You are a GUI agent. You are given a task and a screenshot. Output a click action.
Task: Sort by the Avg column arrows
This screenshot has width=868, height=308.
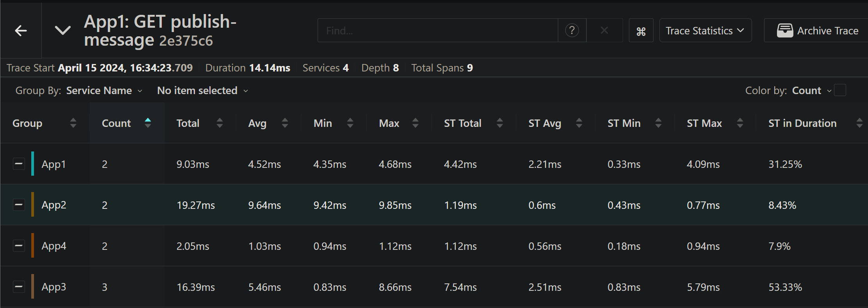click(x=285, y=123)
